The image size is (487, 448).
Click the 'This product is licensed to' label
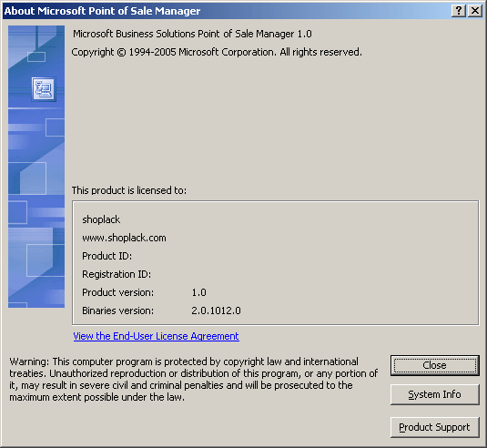pyautogui.click(x=129, y=190)
